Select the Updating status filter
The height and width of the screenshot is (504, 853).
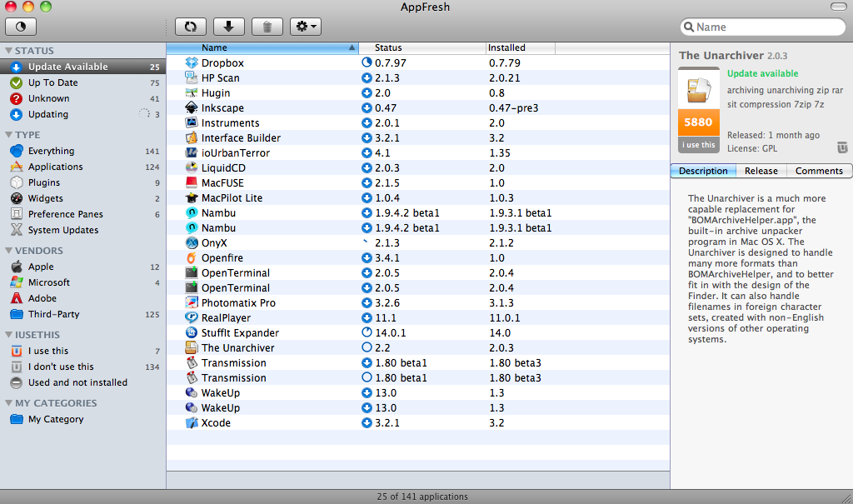[82, 114]
